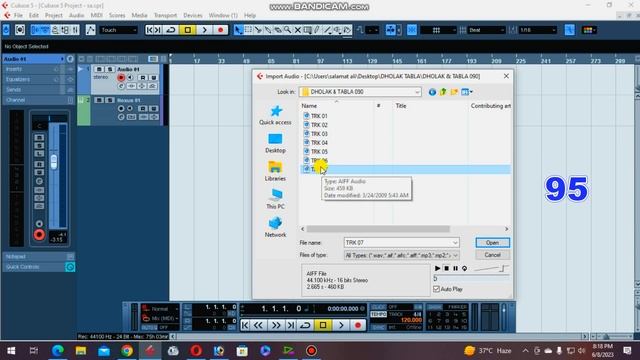The height and width of the screenshot is (360, 640).
Task: Click Record in the bottom transport panel
Action: pos(358,325)
